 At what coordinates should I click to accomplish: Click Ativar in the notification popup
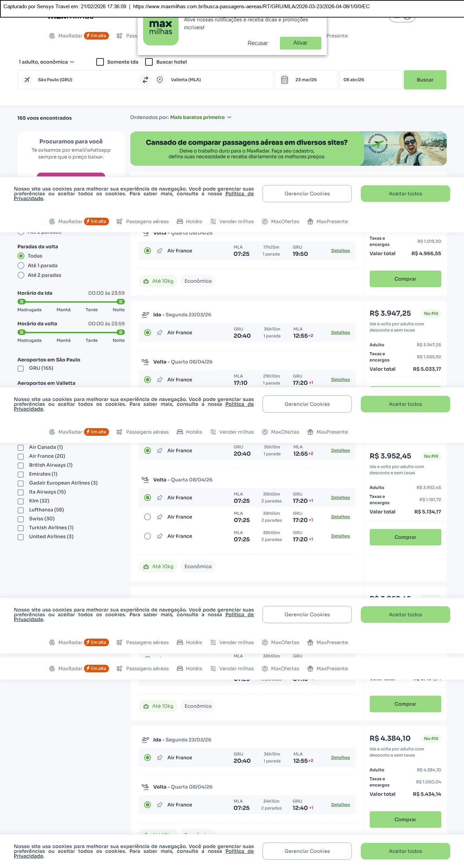300,43
